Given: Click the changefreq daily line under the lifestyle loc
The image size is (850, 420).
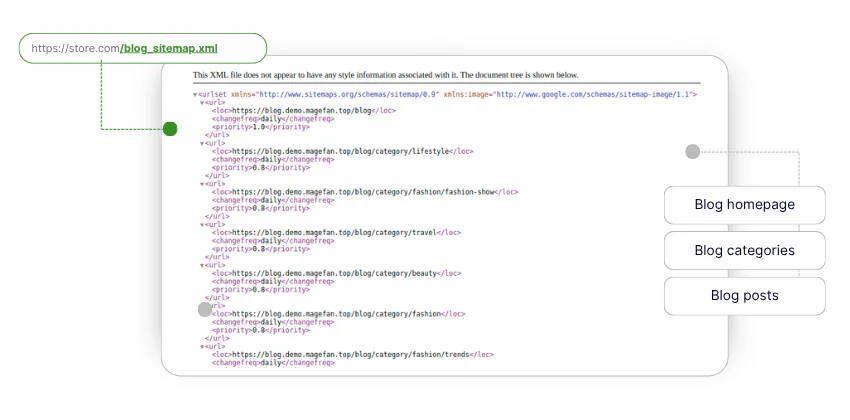Looking at the screenshot, I should [273, 159].
